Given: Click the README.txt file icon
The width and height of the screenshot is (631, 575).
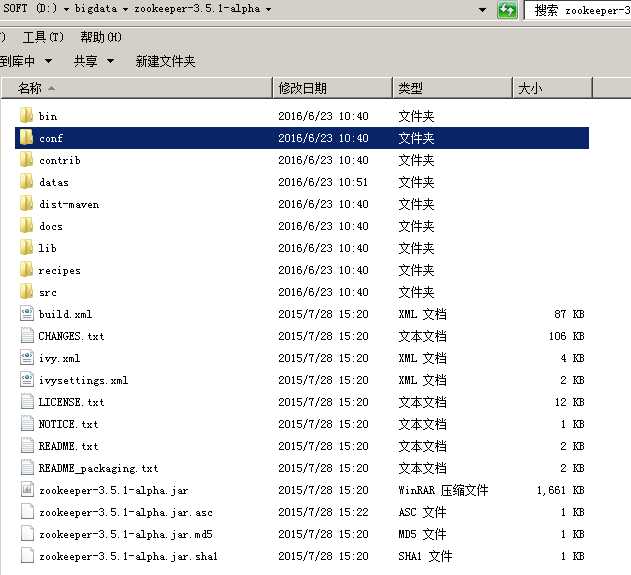Looking at the screenshot, I should (27, 445).
